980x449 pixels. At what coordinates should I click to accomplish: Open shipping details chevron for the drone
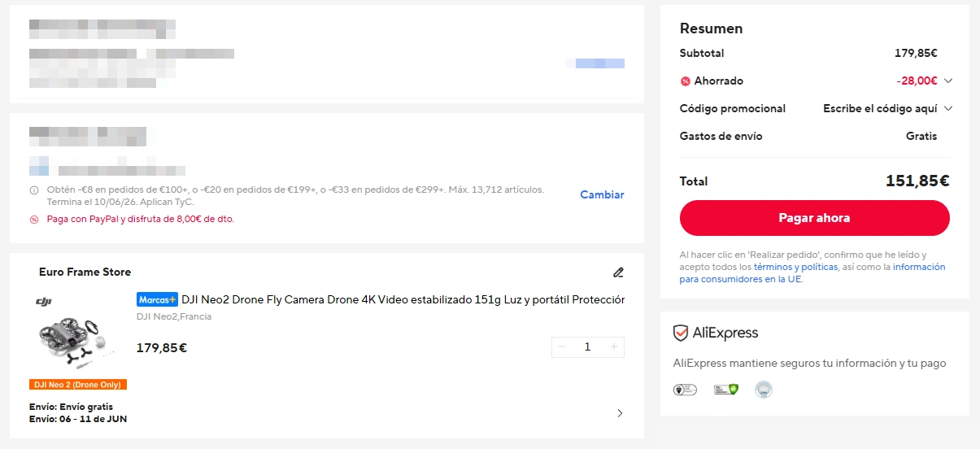coord(620,413)
